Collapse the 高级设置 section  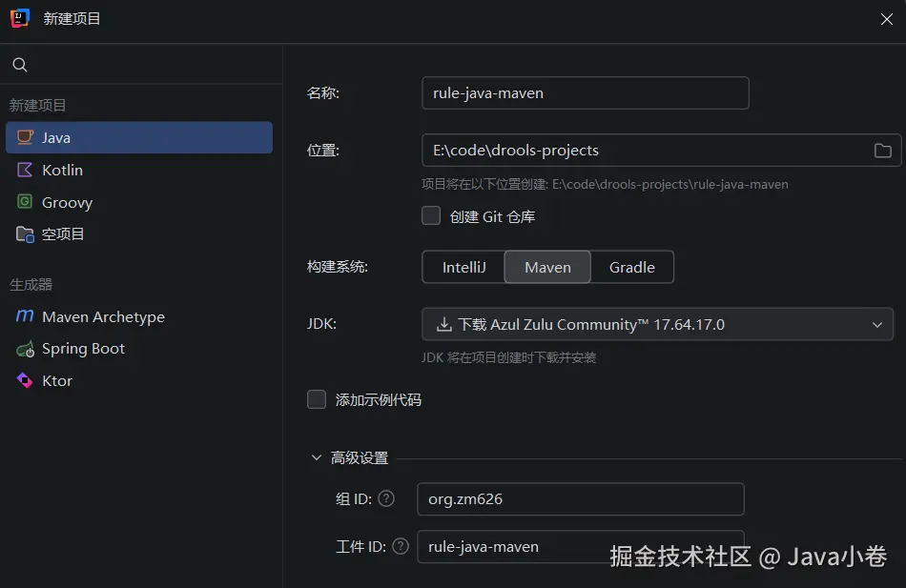[316, 457]
